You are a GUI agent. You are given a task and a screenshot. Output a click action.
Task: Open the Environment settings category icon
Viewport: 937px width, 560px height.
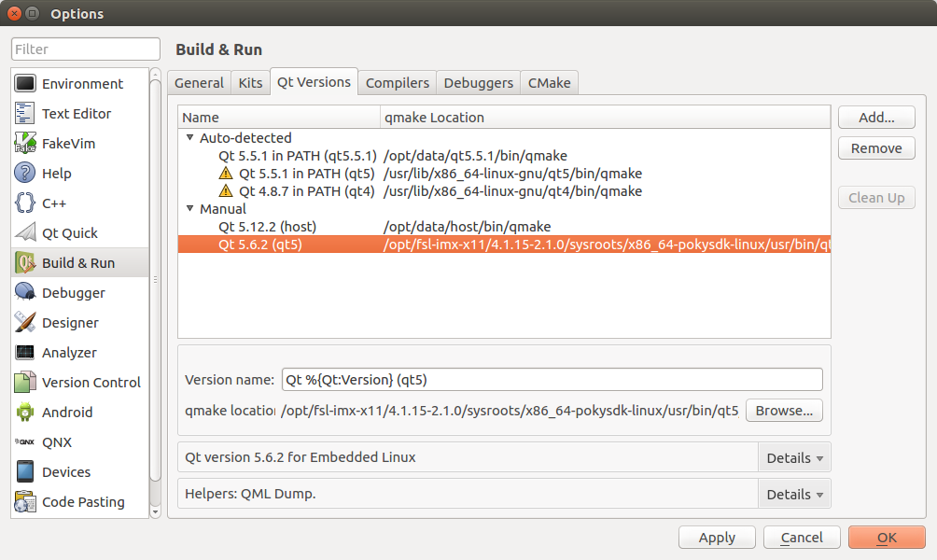point(25,84)
